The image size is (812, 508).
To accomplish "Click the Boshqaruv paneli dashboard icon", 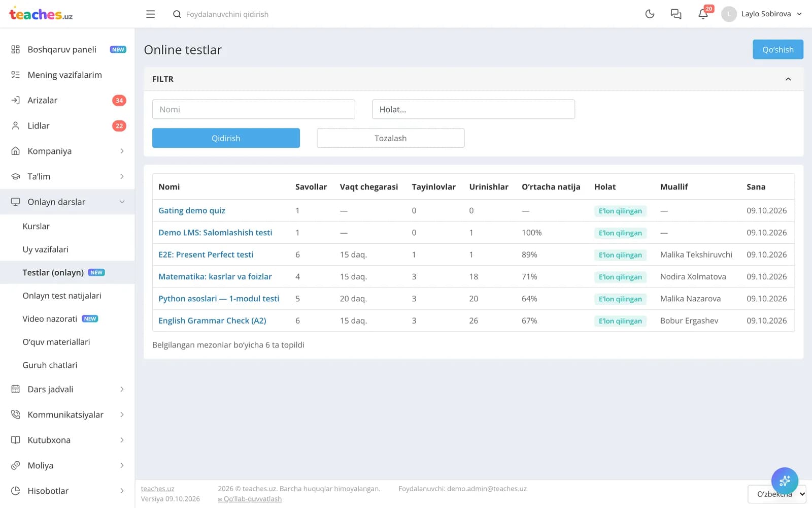I will click(x=16, y=49).
